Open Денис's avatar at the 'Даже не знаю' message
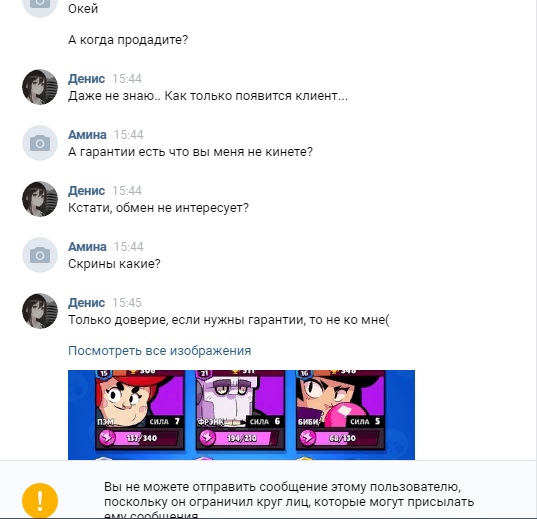 pos(40,87)
